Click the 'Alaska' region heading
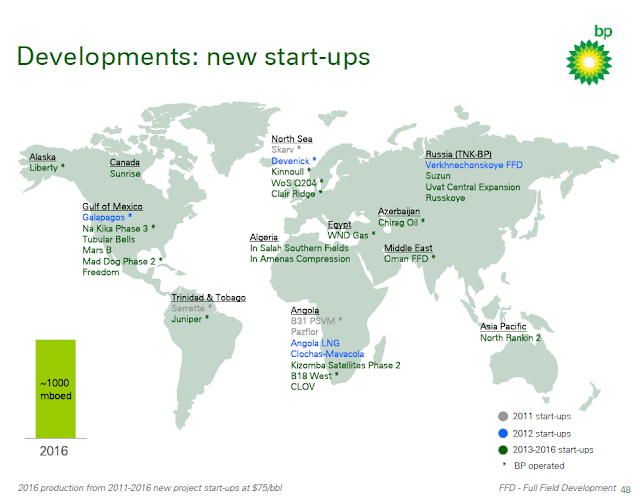 click(42, 157)
